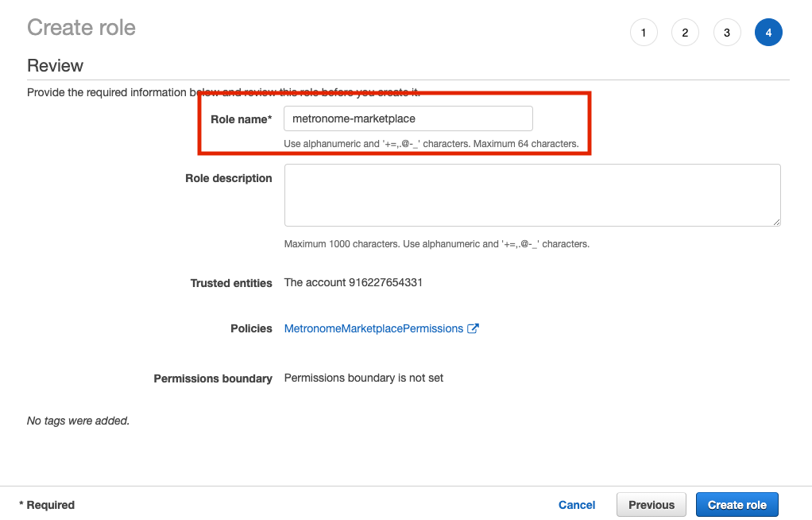The height and width of the screenshot is (520, 812).
Task: Click the Review section heading
Action: [x=56, y=65]
